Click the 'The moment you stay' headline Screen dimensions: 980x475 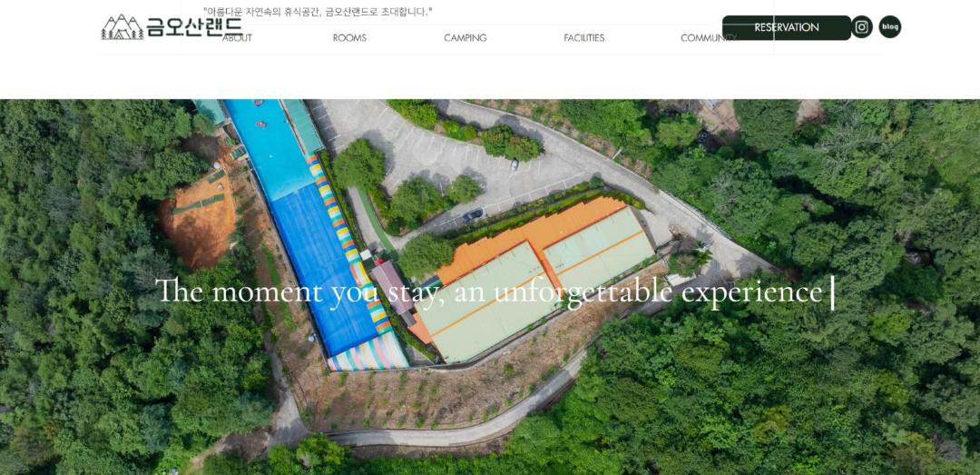coord(488,292)
